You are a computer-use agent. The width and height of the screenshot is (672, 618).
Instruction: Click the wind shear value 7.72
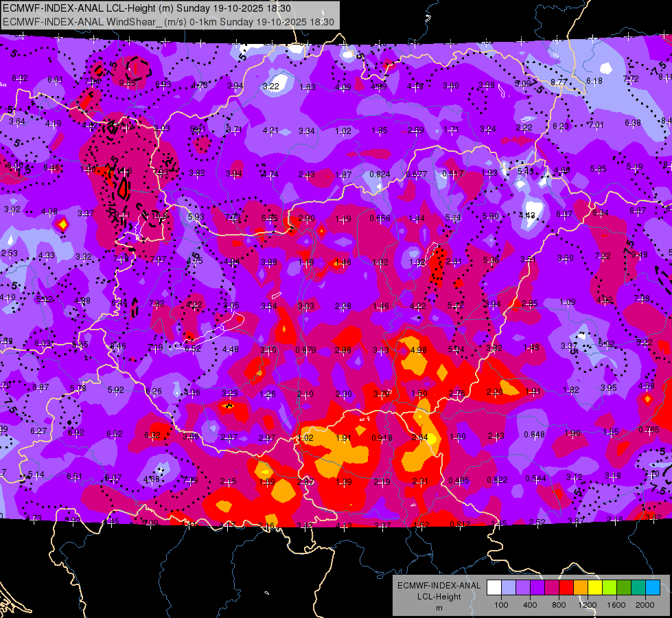click(x=631, y=78)
